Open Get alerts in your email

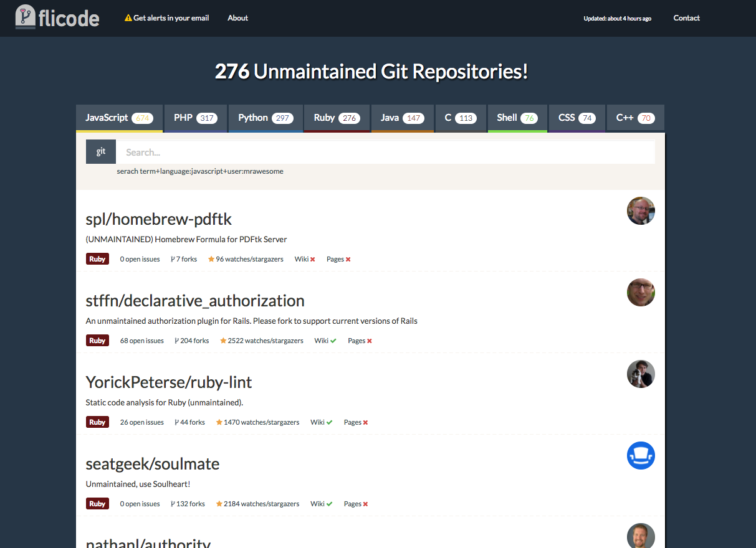pyautogui.click(x=167, y=18)
